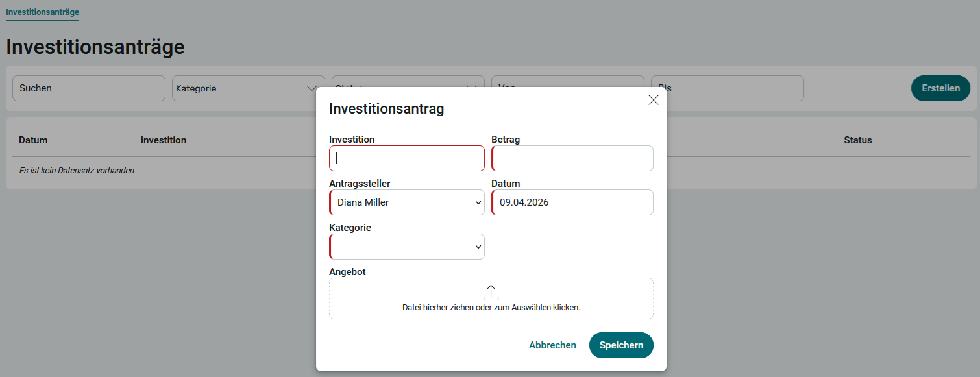
Task: Click the Suchen search box
Action: click(89, 88)
